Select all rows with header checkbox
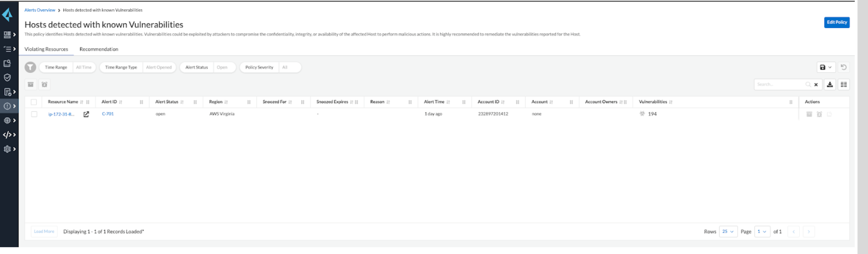Screen dimensions: 868x254 (34, 102)
